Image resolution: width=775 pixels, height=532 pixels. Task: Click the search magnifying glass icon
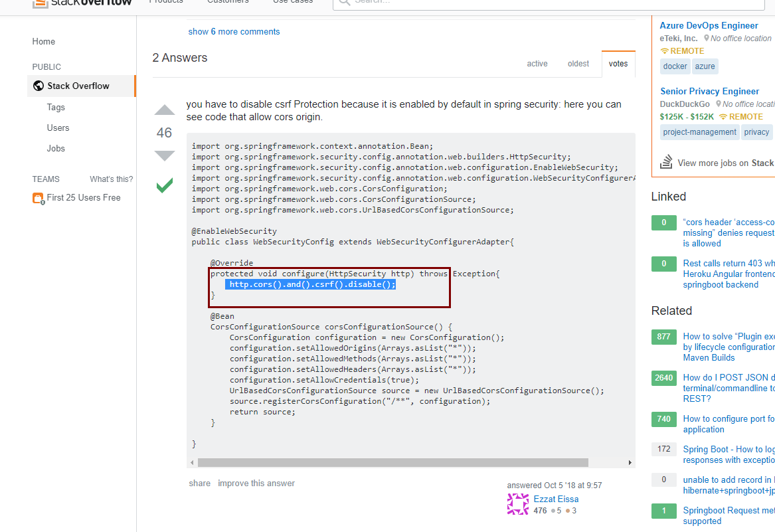click(344, 3)
